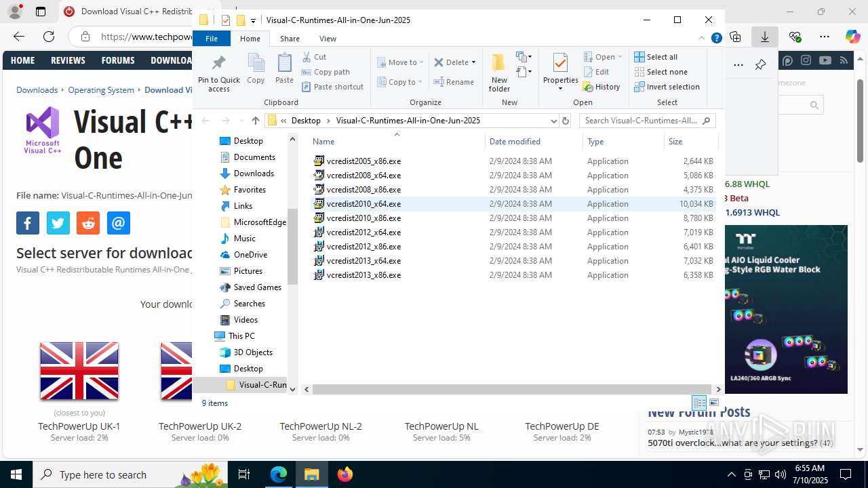The height and width of the screenshot is (488, 868).
Task: Click the Explorer search box
Action: click(x=648, y=121)
